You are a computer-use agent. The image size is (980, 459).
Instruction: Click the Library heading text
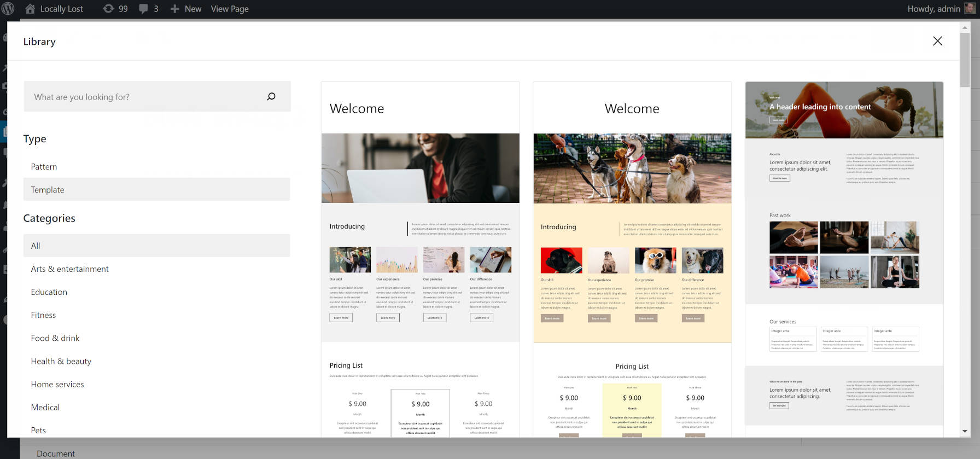39,42
